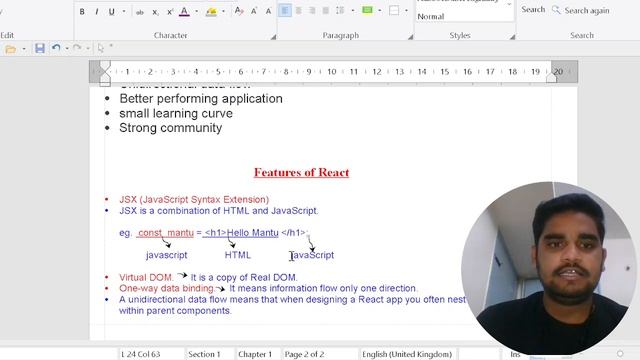Click the ruler marker at 10
This screenshot has width=640, height=360.
point(332,72)
